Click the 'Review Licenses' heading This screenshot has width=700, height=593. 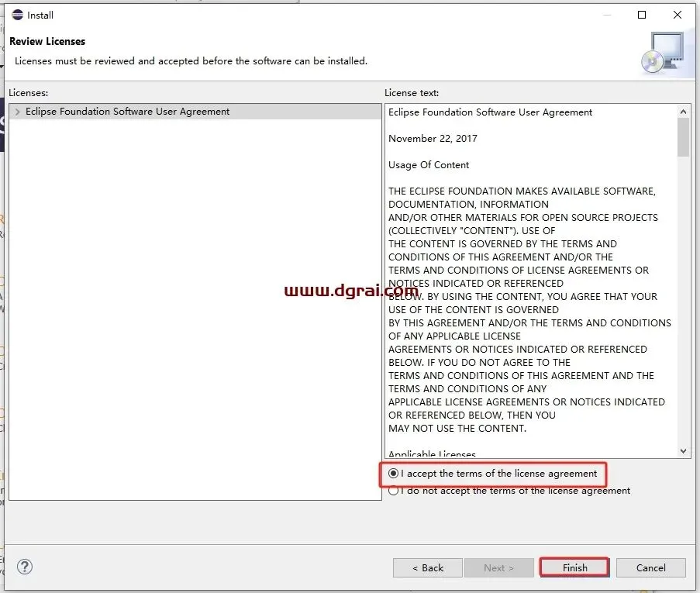(x=47, y=42)
